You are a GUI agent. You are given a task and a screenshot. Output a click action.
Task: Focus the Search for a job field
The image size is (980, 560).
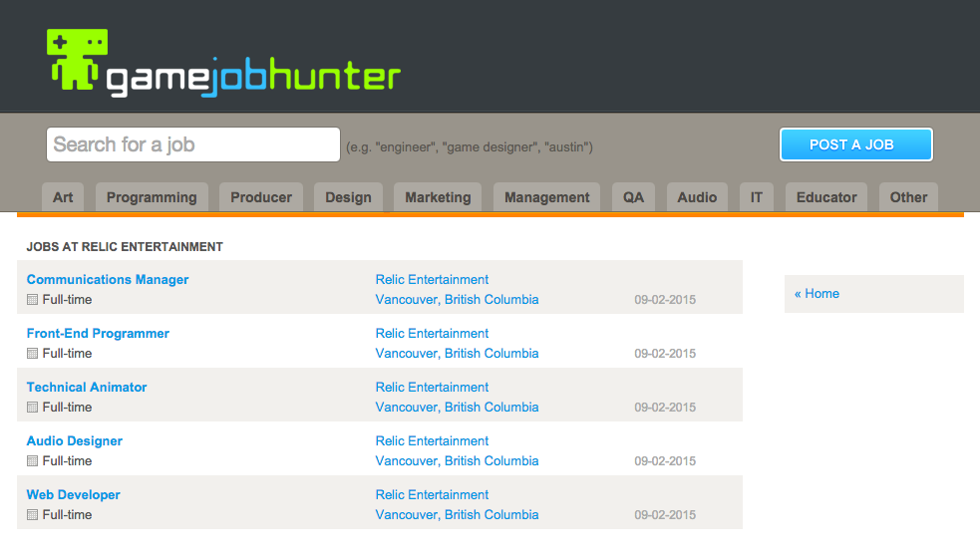193,144
